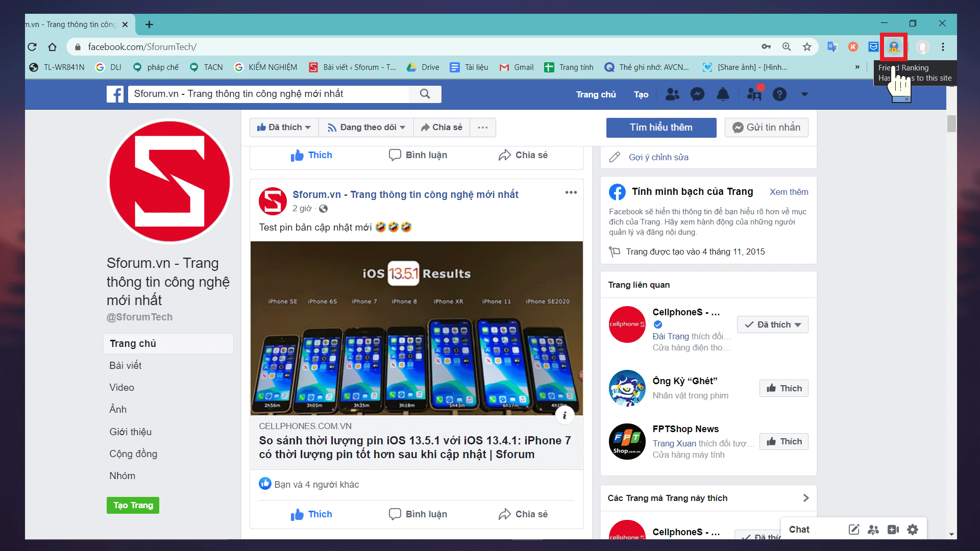Viewport: 980px width, 551px height.
Task: Open the Facebook help question mark icon
Action: pyautogui.click(x=779, y=94)
